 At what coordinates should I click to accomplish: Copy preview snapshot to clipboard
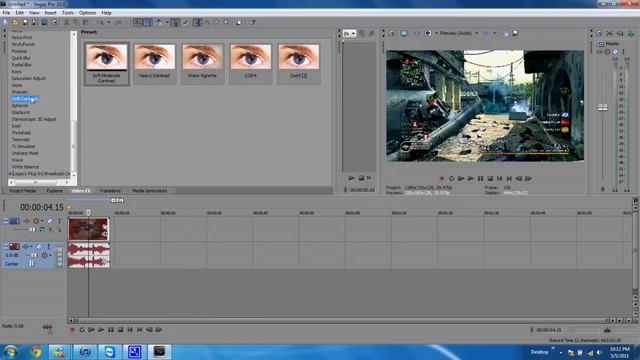pos(505,33)
